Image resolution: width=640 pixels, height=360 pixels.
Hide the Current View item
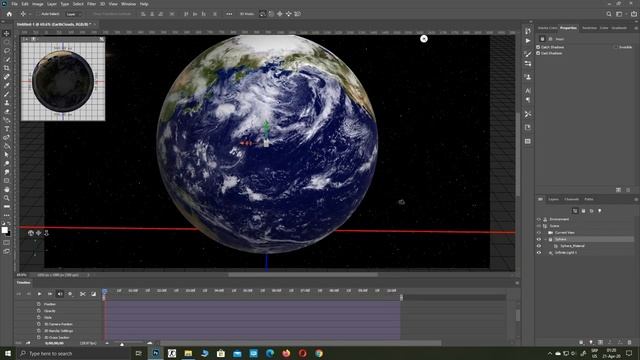(538, 233)
